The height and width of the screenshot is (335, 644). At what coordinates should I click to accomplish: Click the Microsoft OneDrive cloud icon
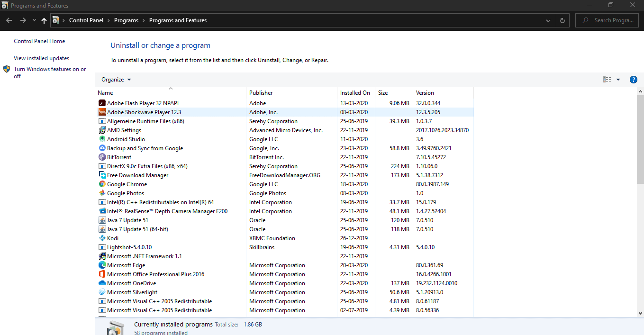point(102,283)
